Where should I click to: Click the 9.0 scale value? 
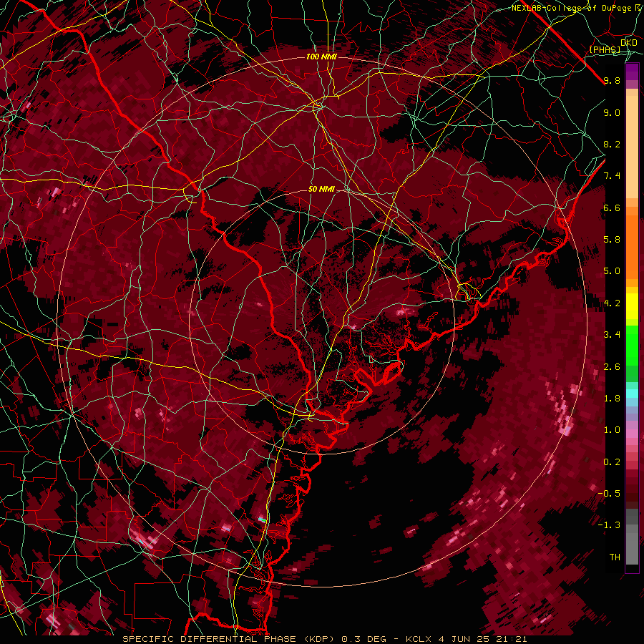(x=612, y=112)
